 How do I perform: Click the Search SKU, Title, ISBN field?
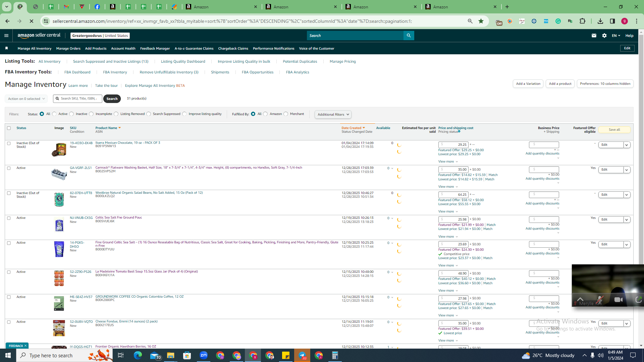(x=77, y=99)
